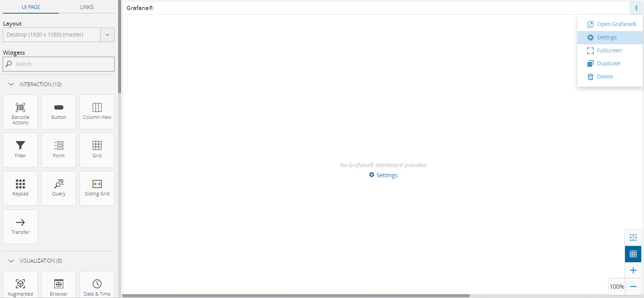Select the Browser widget
Screen dimensions: 644x298
59,284
